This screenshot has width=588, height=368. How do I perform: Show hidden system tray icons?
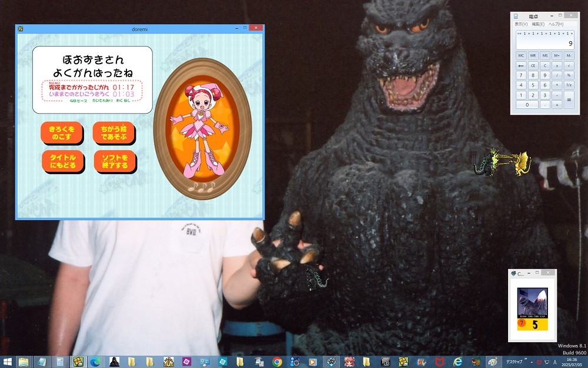[x=532, y=362]
